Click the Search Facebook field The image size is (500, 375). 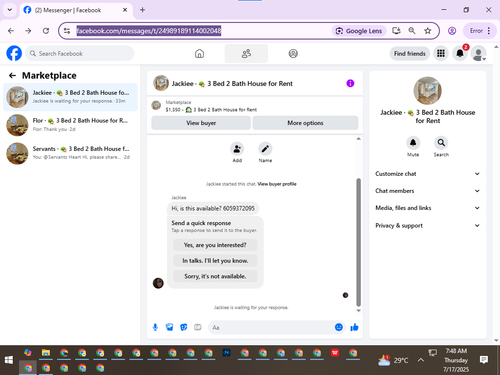coord(80,53)
